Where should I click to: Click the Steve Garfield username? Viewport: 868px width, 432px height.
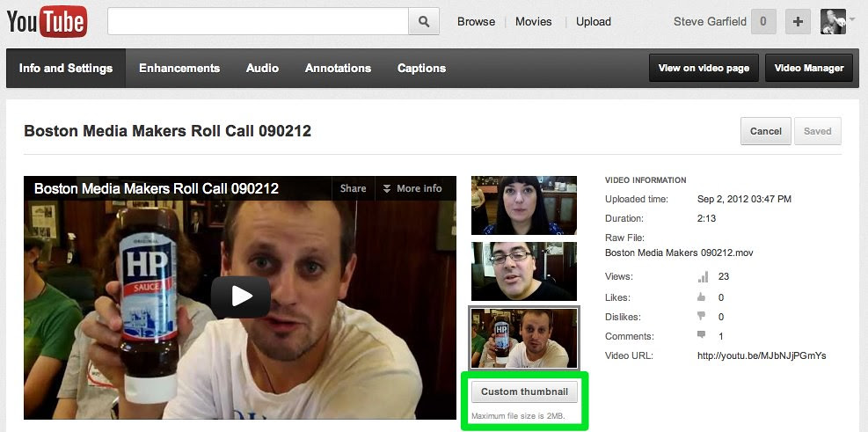711,22
